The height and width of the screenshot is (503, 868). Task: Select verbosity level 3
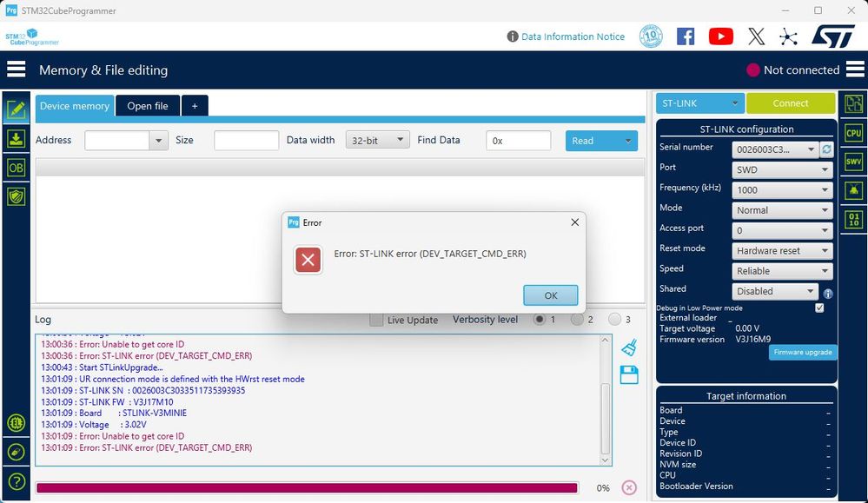[614, 320]
